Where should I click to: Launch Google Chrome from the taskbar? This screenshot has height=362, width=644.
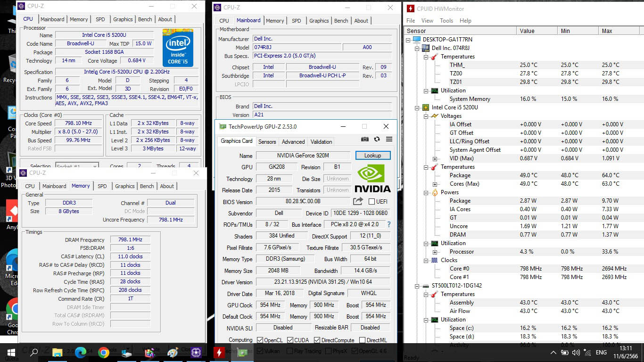[104, 352]
